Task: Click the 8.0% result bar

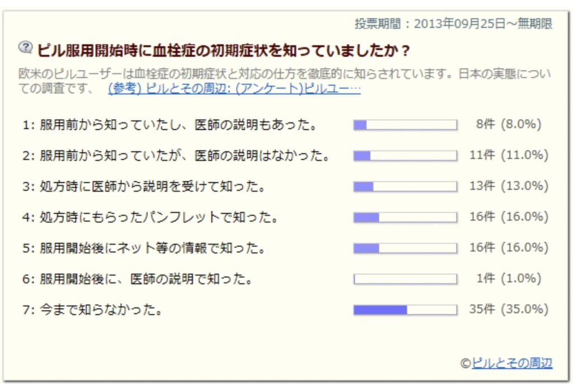Action: tap(405, 125)
